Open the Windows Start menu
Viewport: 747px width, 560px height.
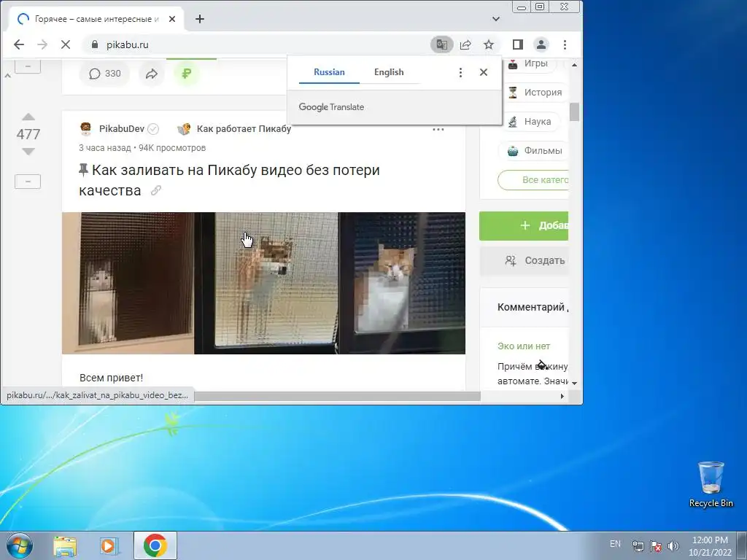tap(20, 545)
